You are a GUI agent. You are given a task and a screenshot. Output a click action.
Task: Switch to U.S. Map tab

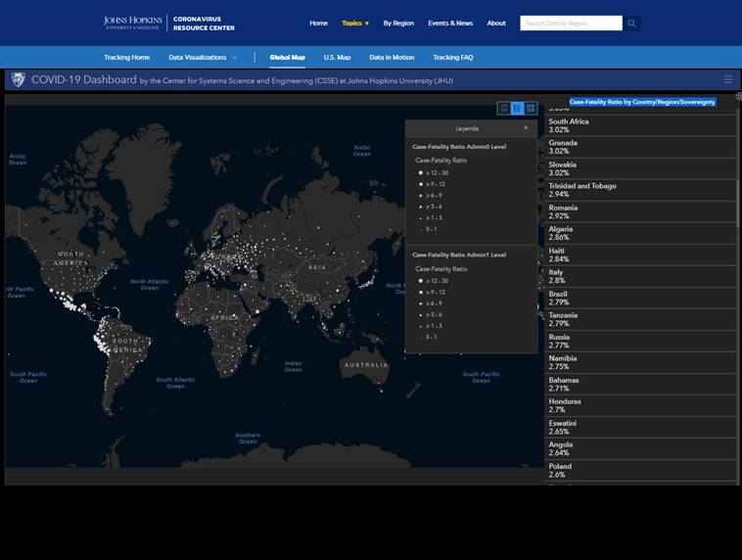337,58
